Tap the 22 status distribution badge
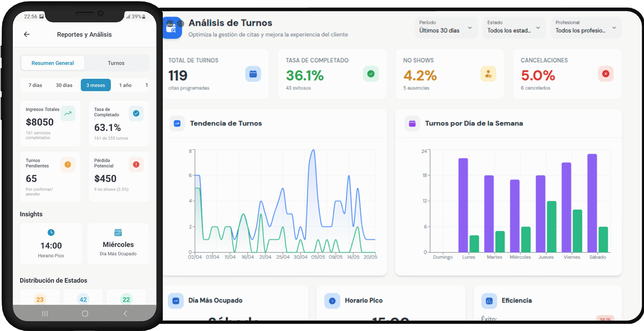Image resolution: width=644 pixels, height=331 pixels. pyautogui.click(x=126, y=299)
